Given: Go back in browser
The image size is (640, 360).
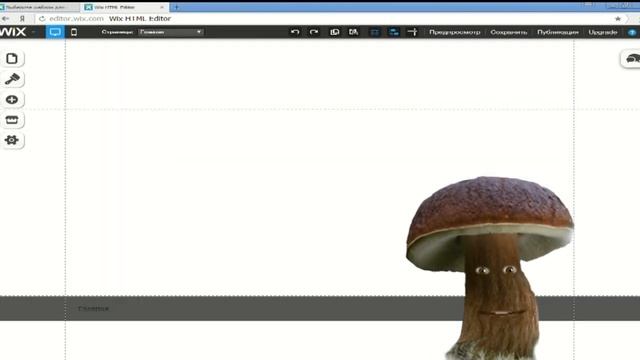Looking at the screenshot, I should pos(6,19).
